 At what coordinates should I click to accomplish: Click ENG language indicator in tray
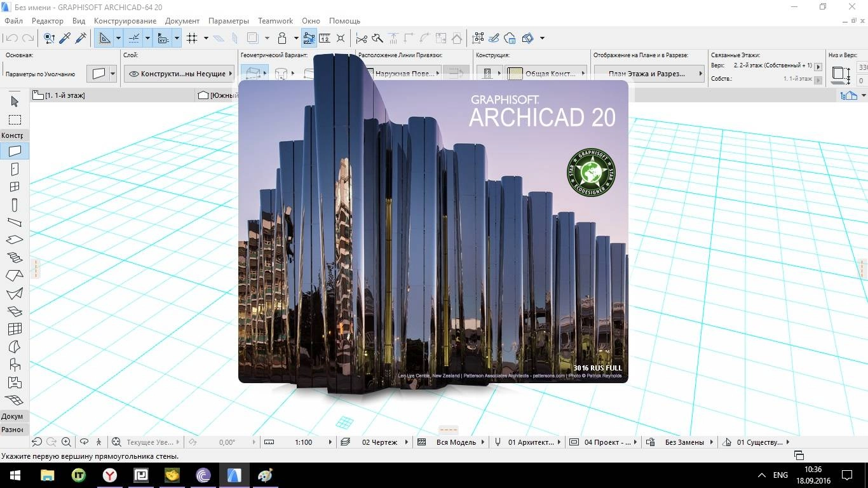pos(780,475)
